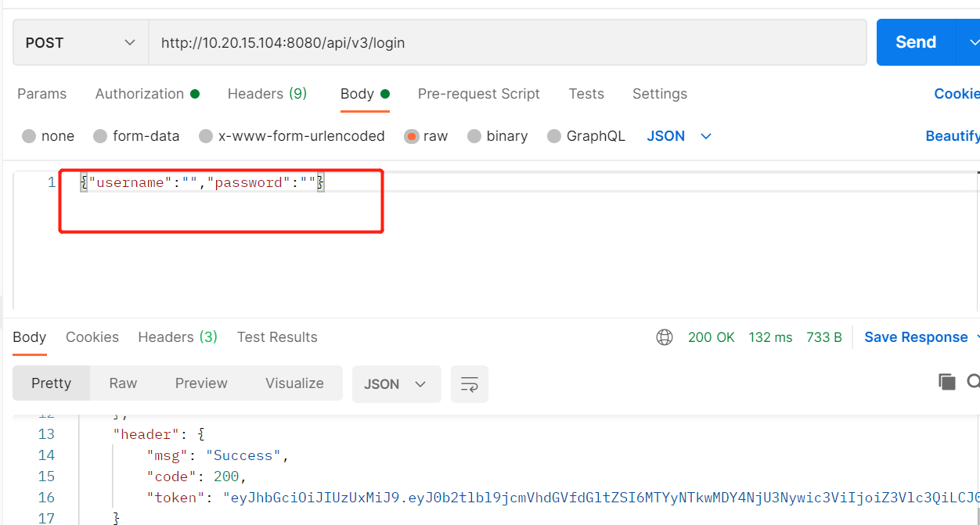The width and height of the screenshot is (980, 525).
Task: Select the binary body type
Action: click(498, 136)
